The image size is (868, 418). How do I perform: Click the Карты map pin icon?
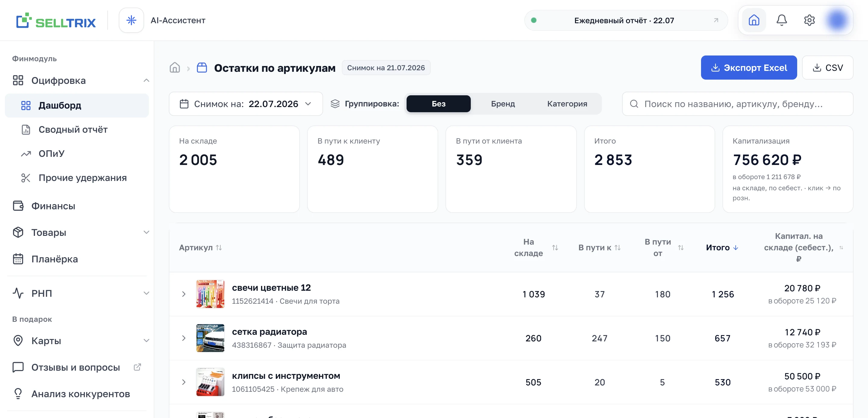(18, 340)
